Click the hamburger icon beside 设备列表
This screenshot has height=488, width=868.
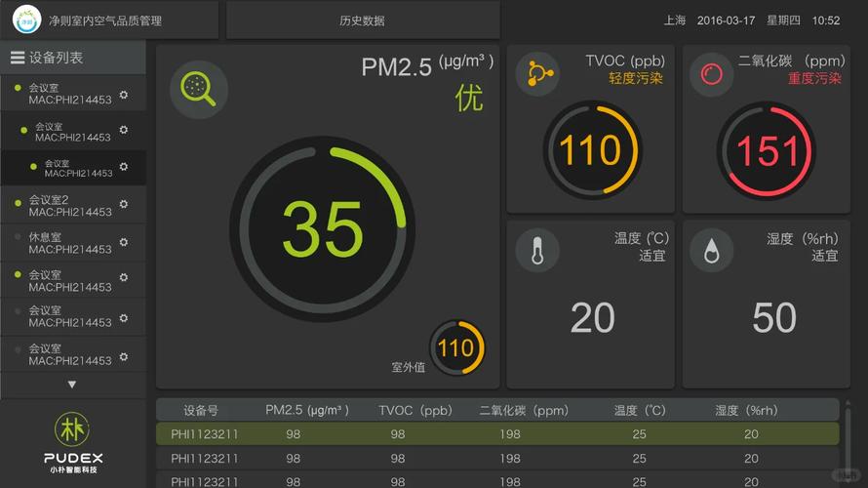[18, 58]
